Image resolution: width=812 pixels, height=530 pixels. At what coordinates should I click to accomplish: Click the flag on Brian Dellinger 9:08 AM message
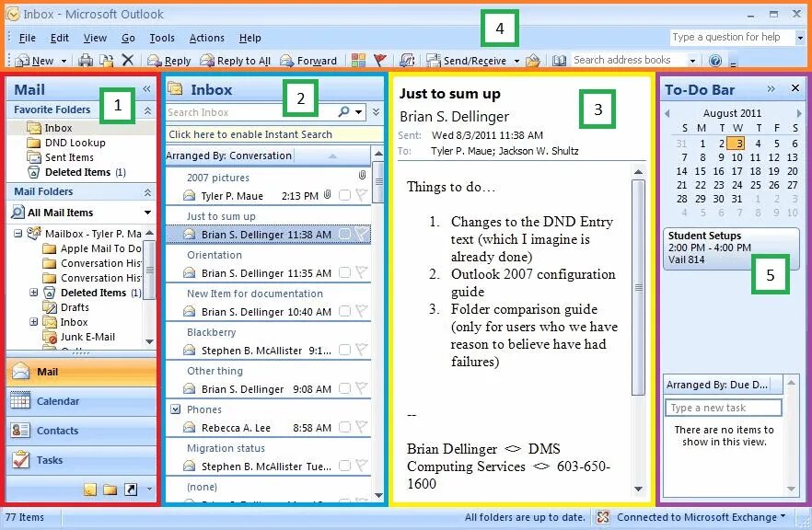[362, 388]
